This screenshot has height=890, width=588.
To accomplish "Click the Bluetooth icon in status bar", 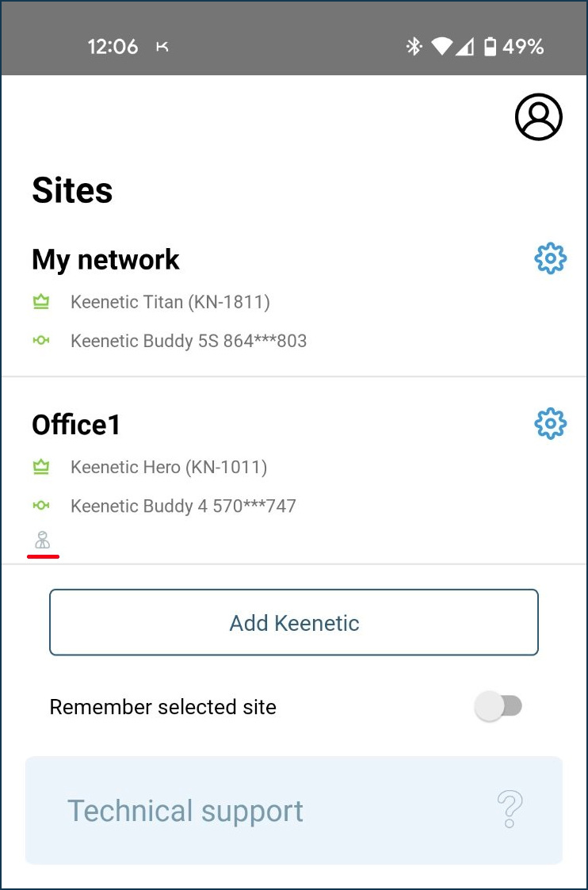I will [414, 47].
